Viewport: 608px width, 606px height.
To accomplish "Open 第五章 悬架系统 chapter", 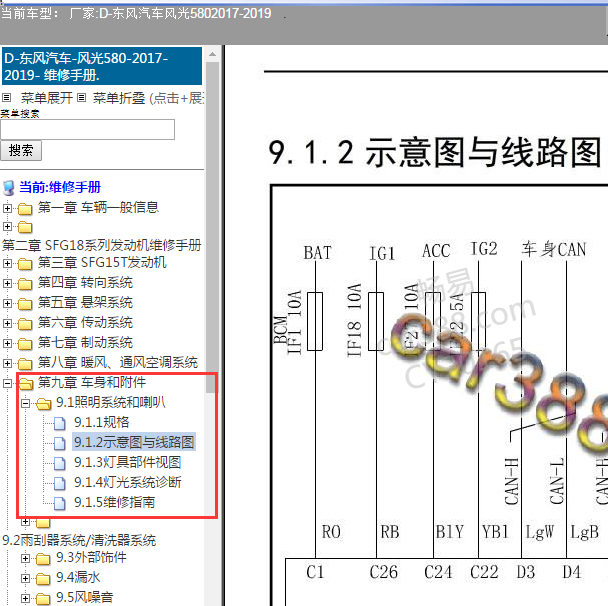I will point(85,302).
